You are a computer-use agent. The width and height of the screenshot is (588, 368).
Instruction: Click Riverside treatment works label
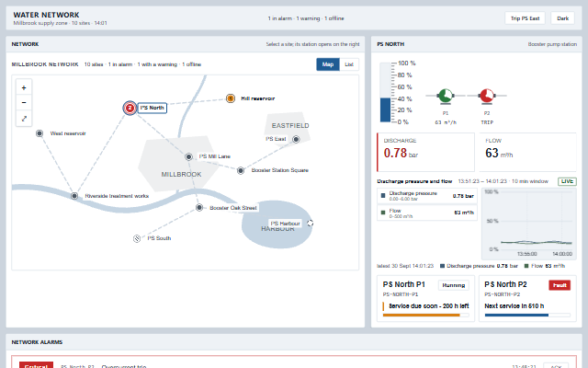pos(117,196)
